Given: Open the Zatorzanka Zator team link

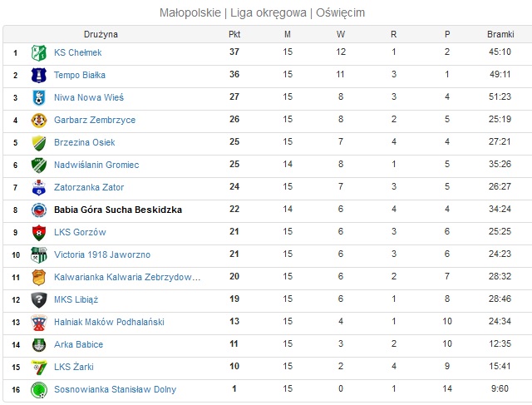Looking at the screenshot, I should pyautogui.click(x=89, y=187).
